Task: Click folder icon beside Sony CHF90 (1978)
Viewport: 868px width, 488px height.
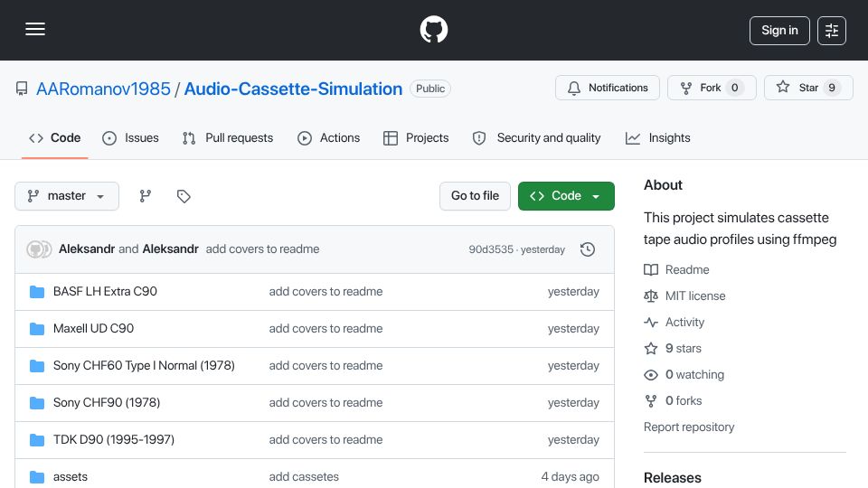Action: click(x=37, y=403)
